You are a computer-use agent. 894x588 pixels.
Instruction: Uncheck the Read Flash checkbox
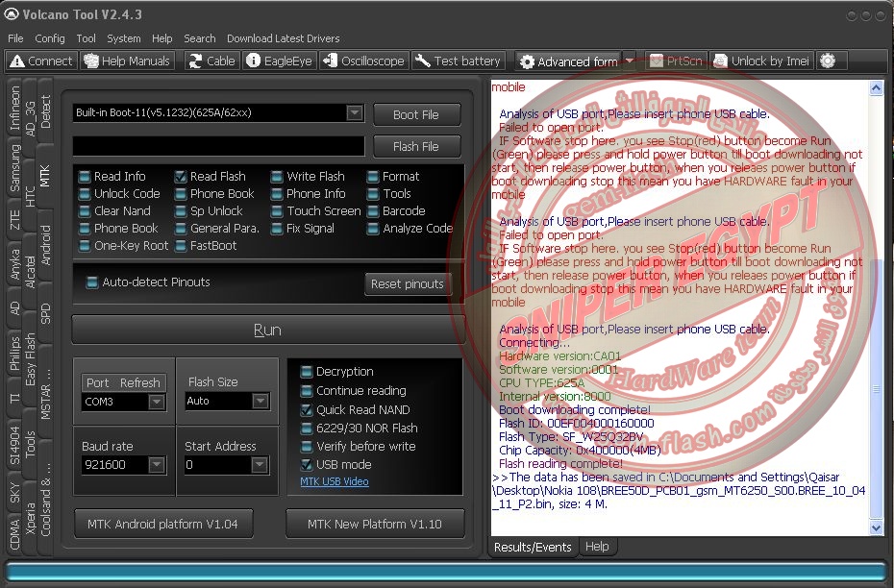pos(181,177)
